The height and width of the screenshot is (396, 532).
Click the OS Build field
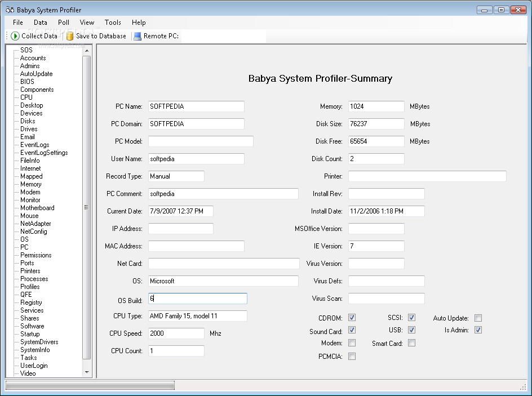pos(198,299)
